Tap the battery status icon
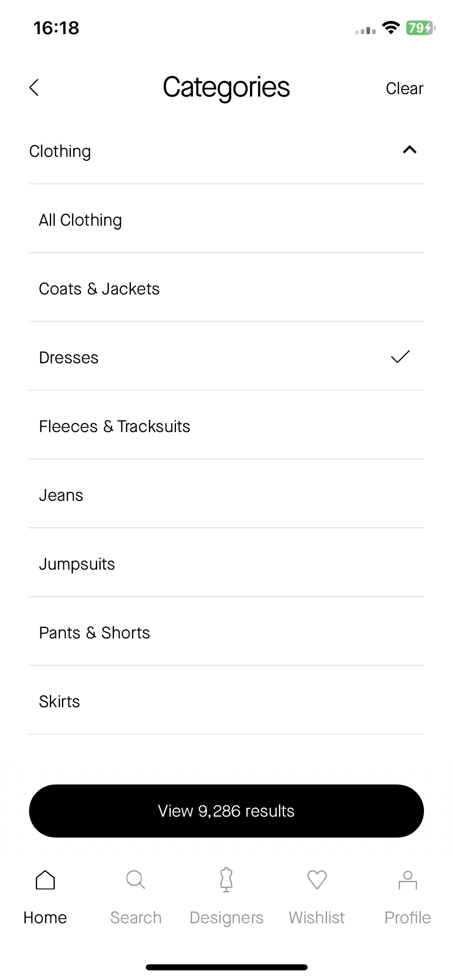 coord(420,28)
